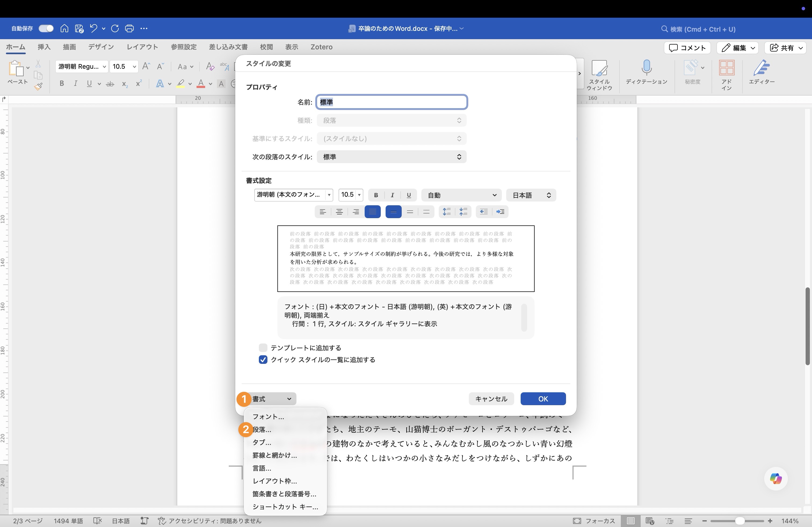
Task: Switch to the Zotero ribbon tab
Action: 321,47
